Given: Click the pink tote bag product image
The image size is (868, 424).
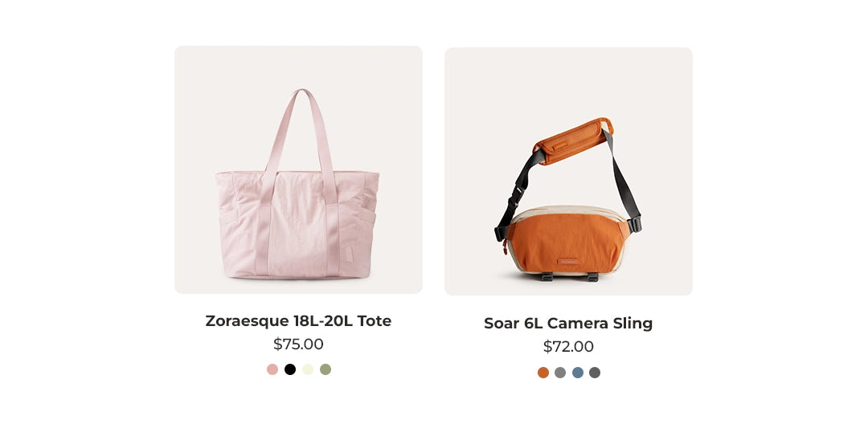Looking at the screenshot, I should tap(298, 169).
